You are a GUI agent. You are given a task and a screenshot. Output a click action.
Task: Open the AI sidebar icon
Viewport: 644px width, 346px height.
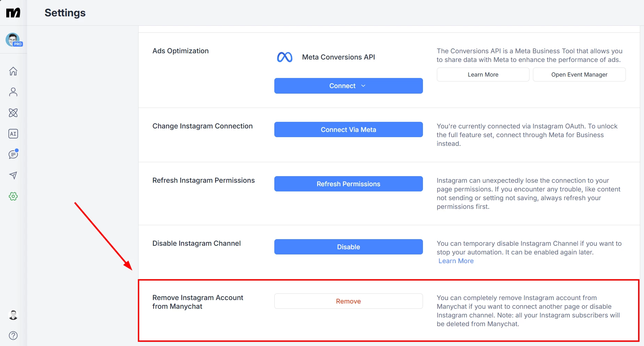(13, 134)
